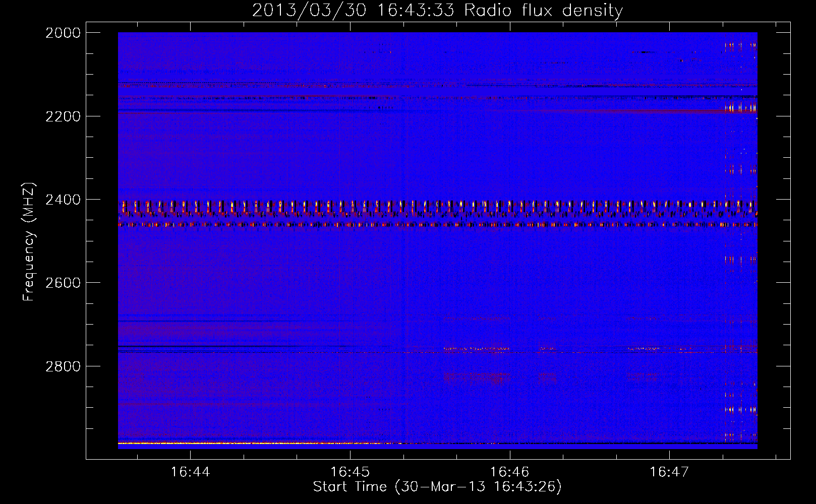This screenshot has width=816, height=504.
Task: Select the 2600 frequency axis label
Action: [x=63, y=283]
